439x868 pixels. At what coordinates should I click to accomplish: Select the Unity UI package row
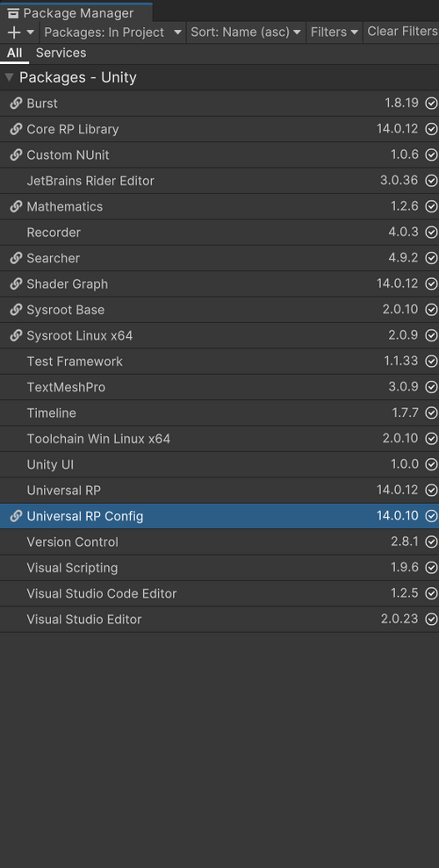point(219,464)
